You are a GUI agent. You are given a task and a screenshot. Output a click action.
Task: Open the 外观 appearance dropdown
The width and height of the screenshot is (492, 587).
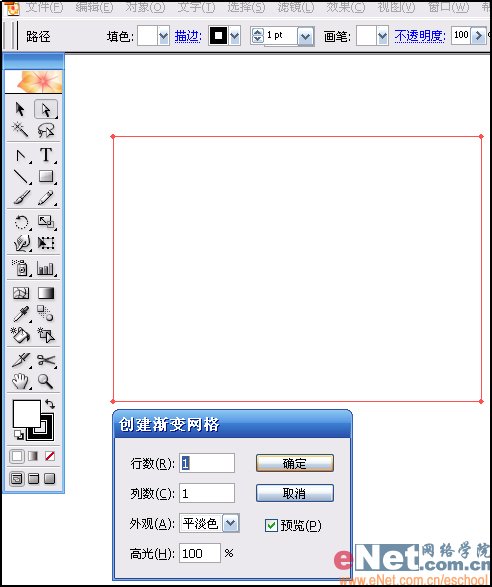(x=231, y=523)
